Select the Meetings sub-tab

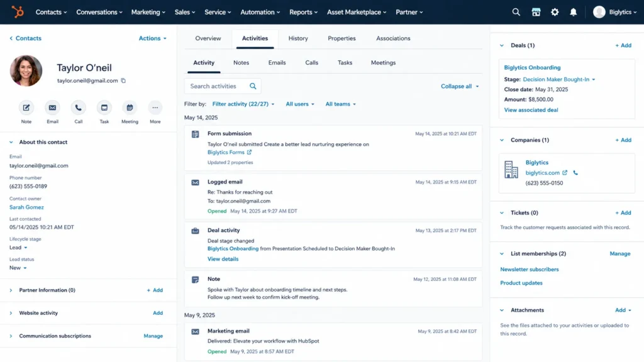pos(383,63)
